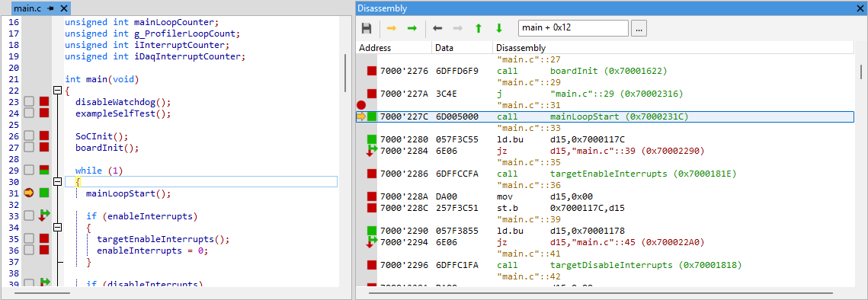Click green marker at address 7000'2280

(371, 139)
